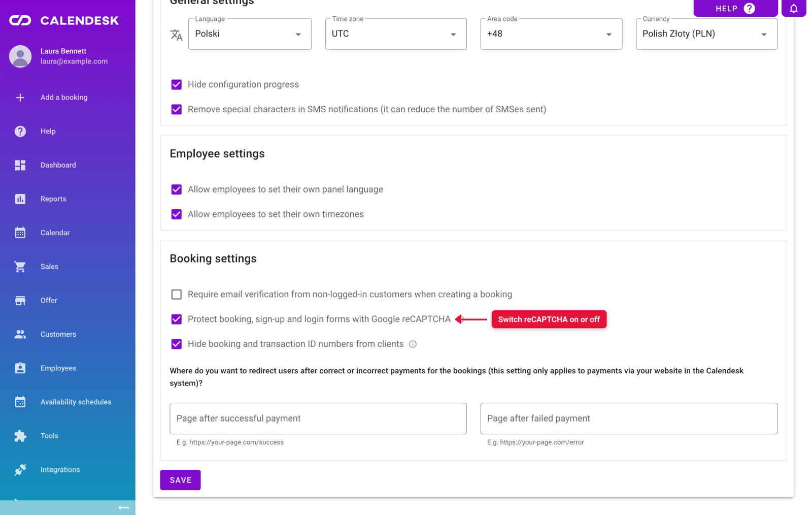Click the Calendar icon in sidebar
Image resolution: width=812 pixels, height=515 pixels.
[x=20, y=233]
